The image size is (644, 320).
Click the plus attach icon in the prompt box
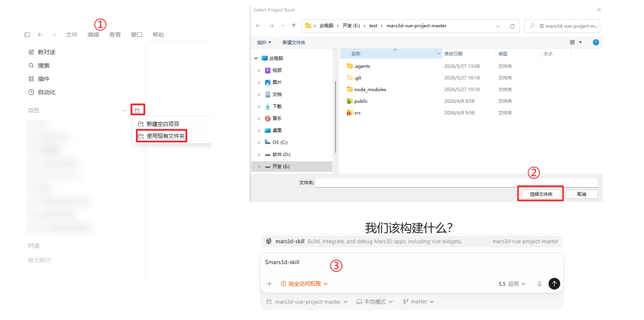269,284
